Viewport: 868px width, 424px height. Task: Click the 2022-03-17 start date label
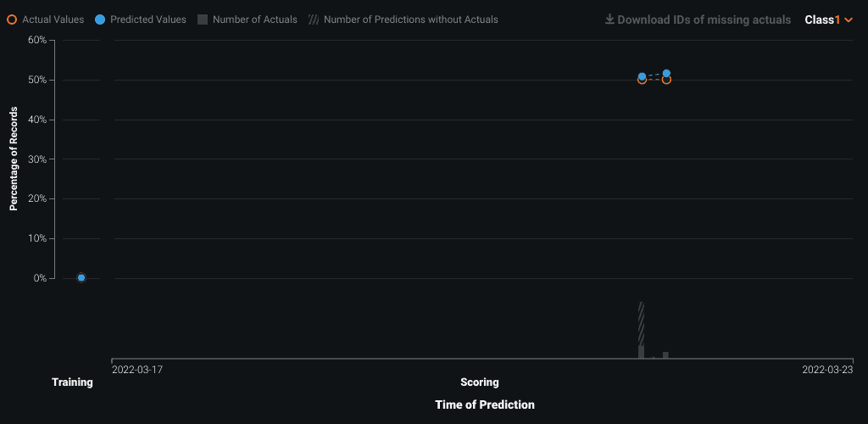[x=137, y=369]
